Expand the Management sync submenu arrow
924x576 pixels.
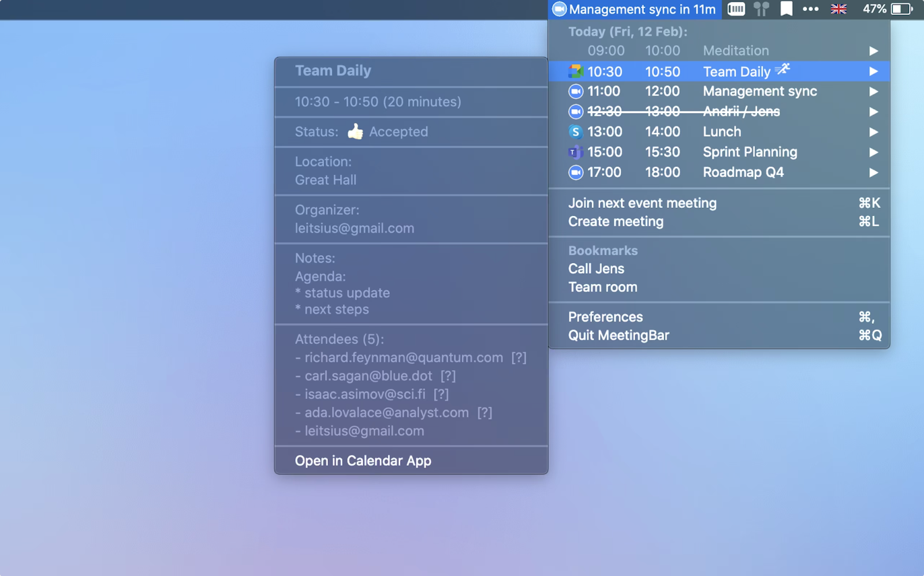pyautogui.click(x=874, y=92)
